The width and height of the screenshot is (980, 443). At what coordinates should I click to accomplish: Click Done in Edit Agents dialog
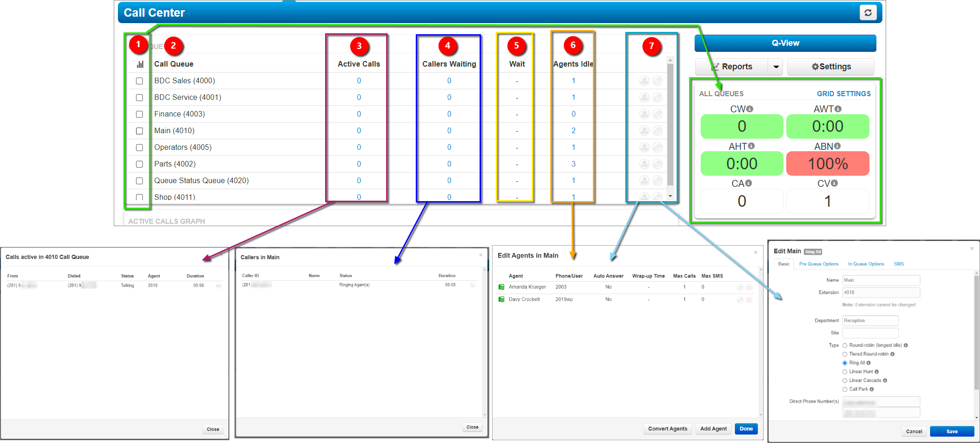(x=746, y=429)
